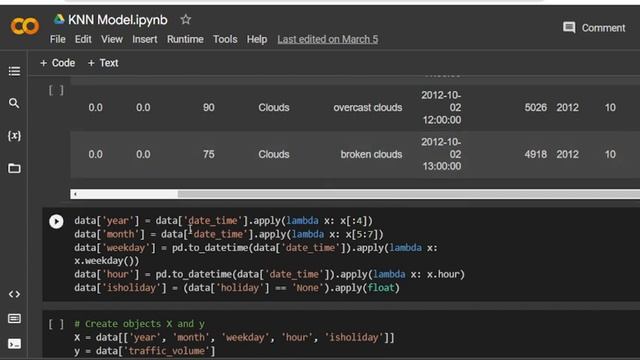Click code line defining X features
Image resolution: width=640 pixels, height=360 pixels.
coord(234,338)
